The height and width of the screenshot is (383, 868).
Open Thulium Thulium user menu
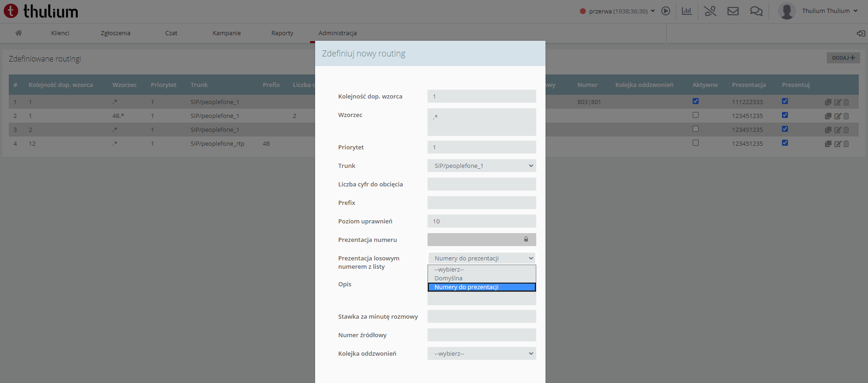[x=830, y=11]
